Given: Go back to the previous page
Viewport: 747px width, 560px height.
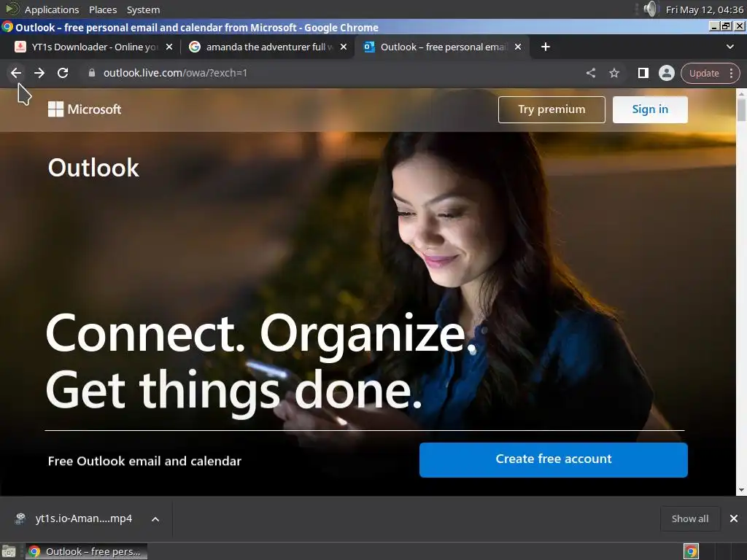Looking at the screenshot, I should (16, 73).
